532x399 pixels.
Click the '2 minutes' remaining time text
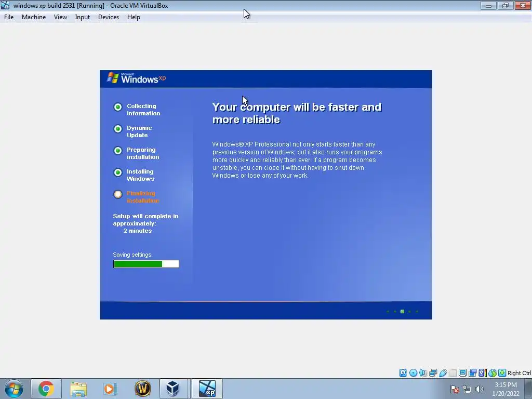coord(137,231)
